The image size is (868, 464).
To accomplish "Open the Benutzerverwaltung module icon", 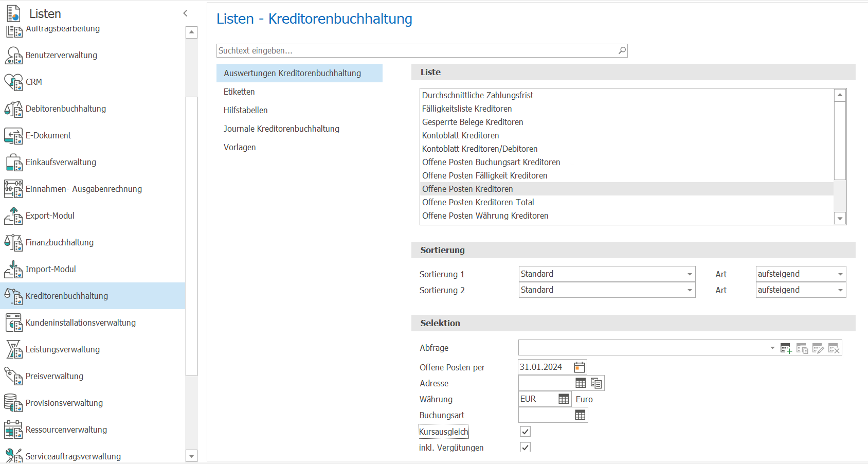I will click(13, 56).
